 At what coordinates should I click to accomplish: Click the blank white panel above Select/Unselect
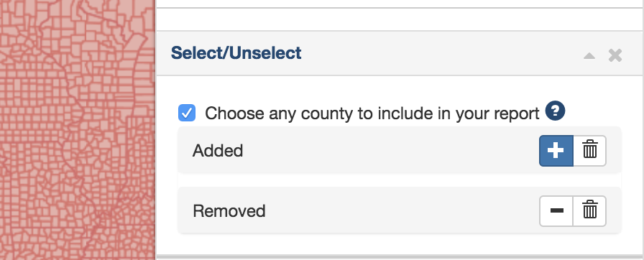[399, 19]
